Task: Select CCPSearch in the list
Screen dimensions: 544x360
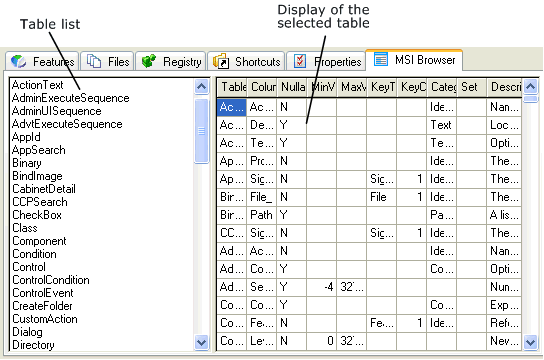Action: 40,202
